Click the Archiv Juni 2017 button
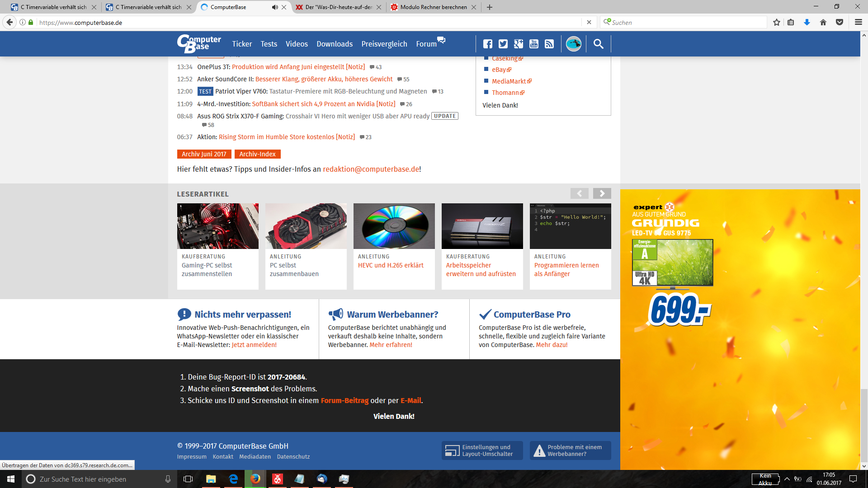Viewport: 868px width, 488px height. 204,154
